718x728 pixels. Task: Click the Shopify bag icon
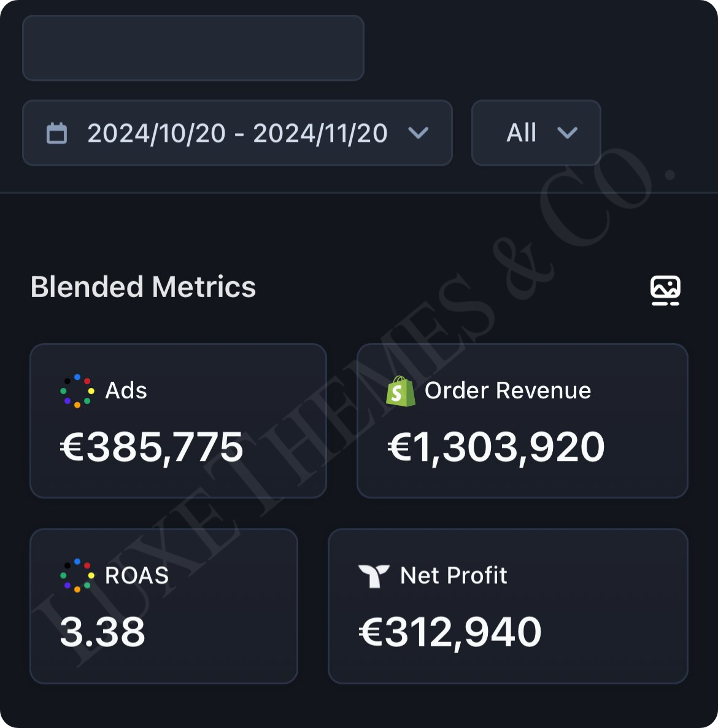click(x=400, y=391)
